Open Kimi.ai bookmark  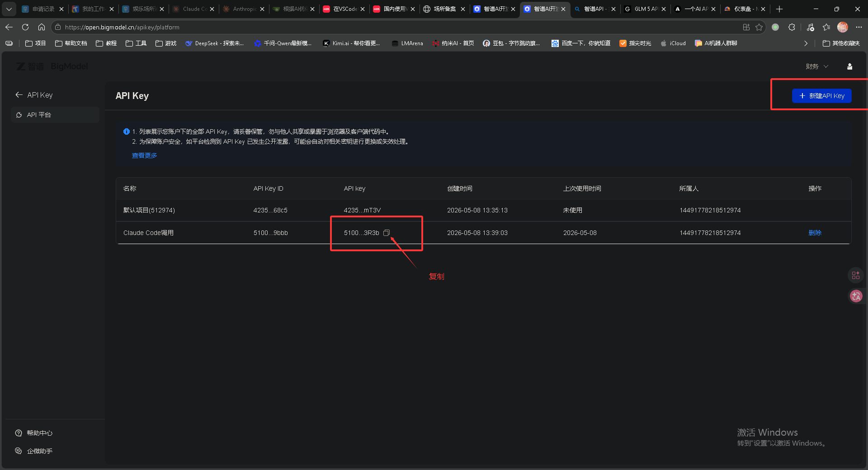pos(351,43)
